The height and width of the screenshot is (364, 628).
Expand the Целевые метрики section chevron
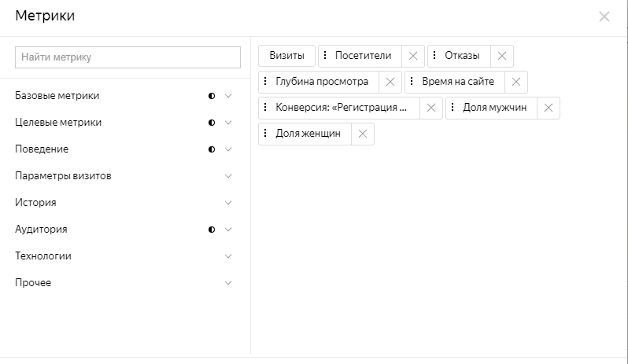coord(228,123)
